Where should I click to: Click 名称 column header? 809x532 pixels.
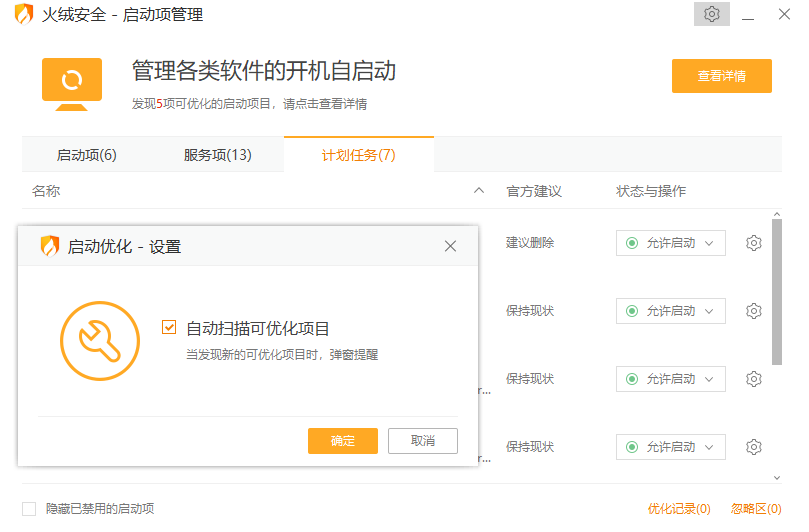coord(46,191)
